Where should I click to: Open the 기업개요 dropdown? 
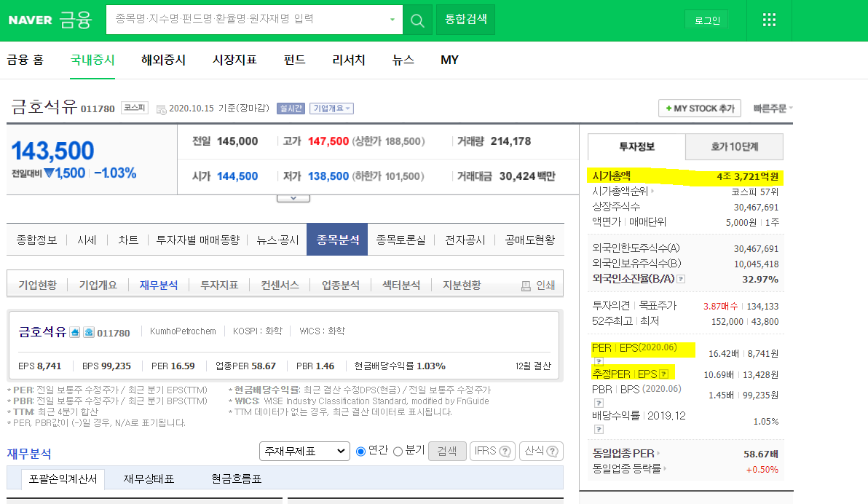[x=331, y=109]
